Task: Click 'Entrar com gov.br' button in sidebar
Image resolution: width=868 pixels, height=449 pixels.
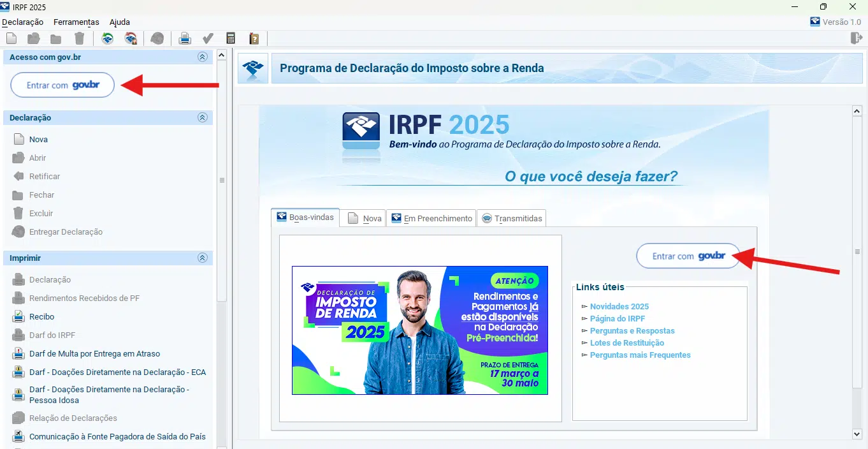Action: click(62, 85)
